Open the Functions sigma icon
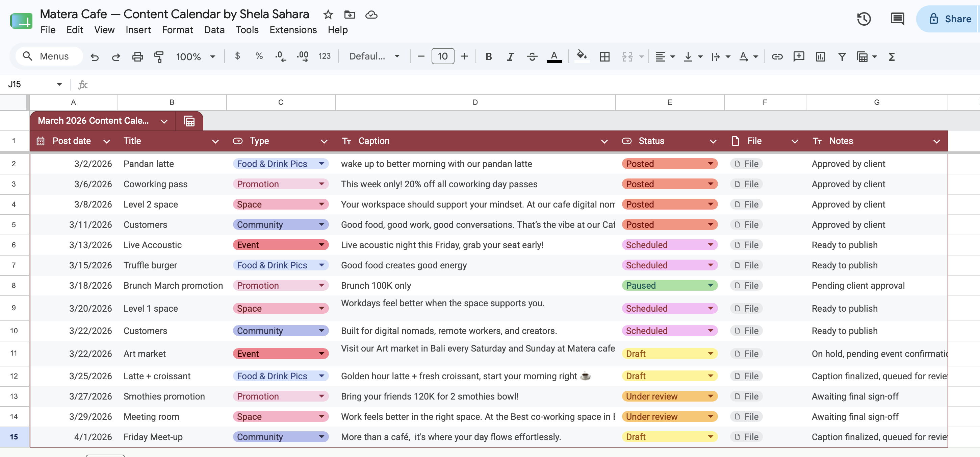The image size is (980, 457). click(x=892, y=57)
